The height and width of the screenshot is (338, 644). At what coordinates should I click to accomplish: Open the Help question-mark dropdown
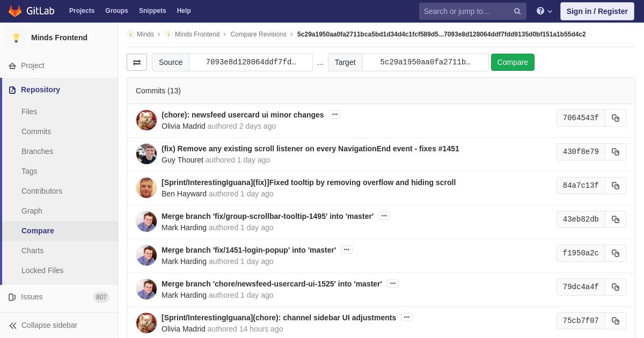point(544,11)
